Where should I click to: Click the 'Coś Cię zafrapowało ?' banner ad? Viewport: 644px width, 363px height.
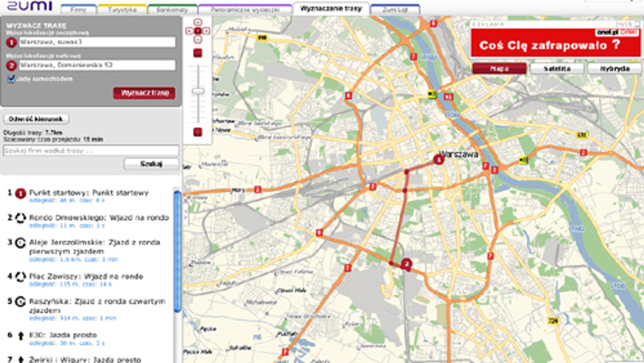pos(556,43)
